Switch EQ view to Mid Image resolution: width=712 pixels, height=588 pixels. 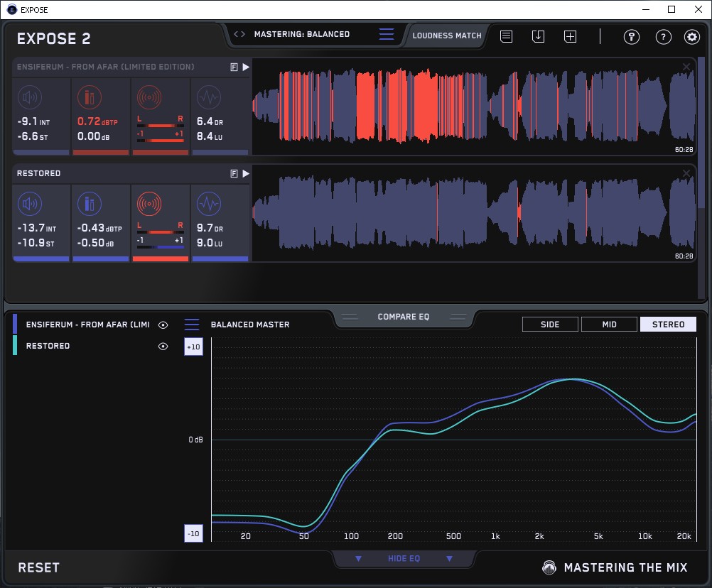609,325
